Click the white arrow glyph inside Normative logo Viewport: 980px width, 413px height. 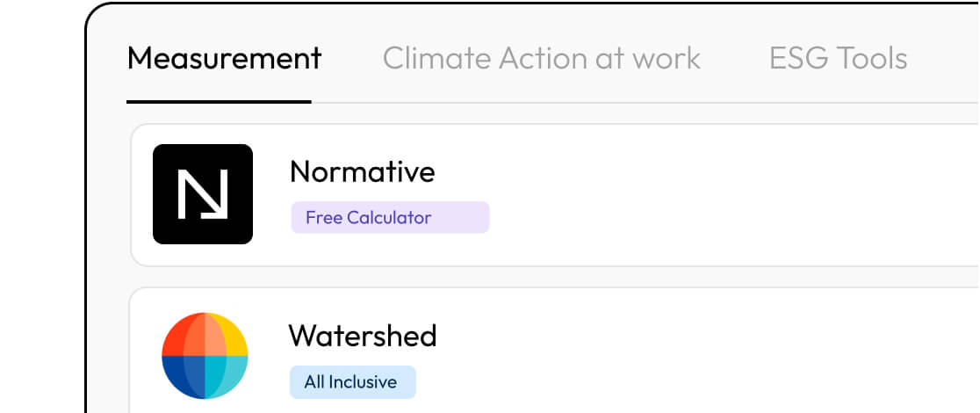pyautogui.click(x=203, y=194)
